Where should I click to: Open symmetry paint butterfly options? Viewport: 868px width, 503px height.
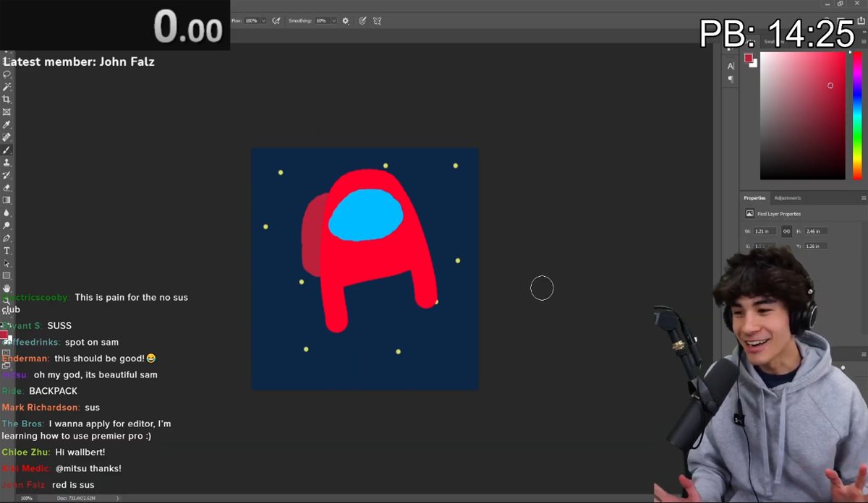pos(378,21)
